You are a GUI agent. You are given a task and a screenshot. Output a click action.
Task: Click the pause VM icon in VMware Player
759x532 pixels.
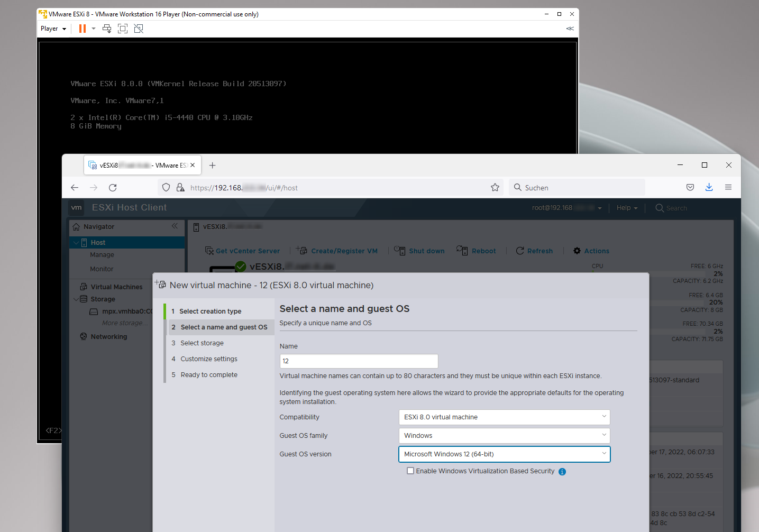tap(82, 29)
